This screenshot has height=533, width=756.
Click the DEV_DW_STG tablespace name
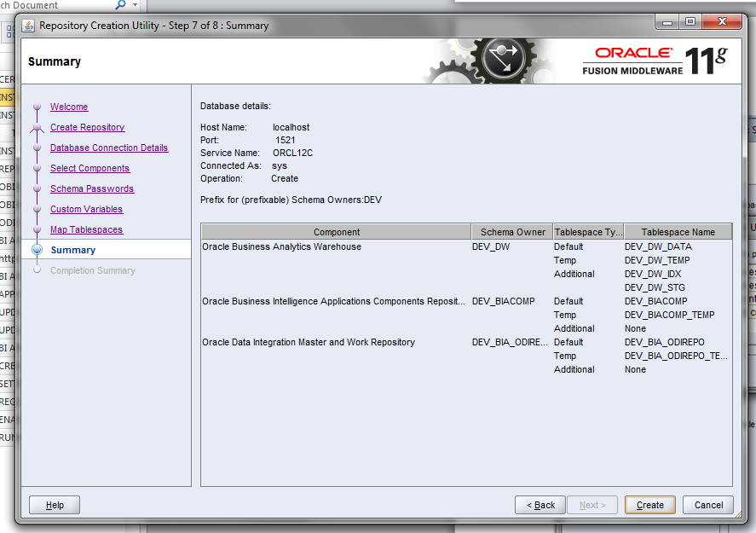coord(655,287)
